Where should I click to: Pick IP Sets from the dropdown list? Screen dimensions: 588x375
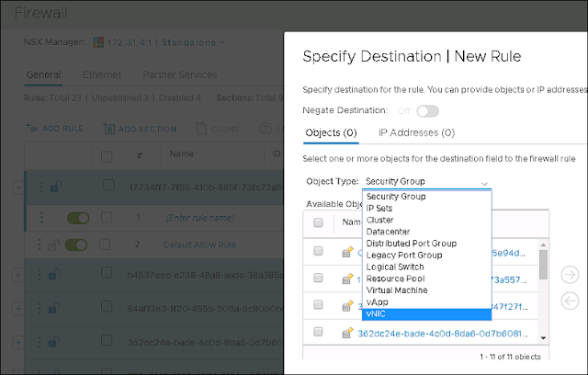click(x=426, y=208)
